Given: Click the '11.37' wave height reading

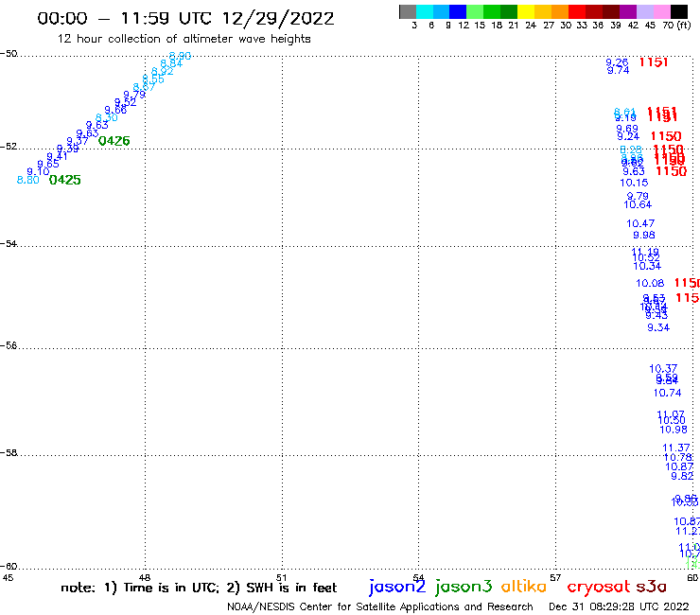Looking at the screenshot, I should 676,448.
